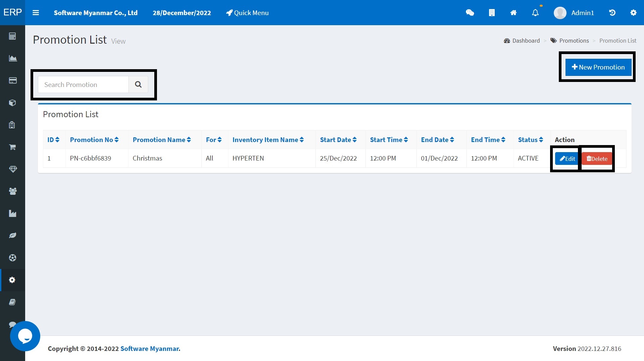
Task: Go to home via house icon
Action: [514, 13]
